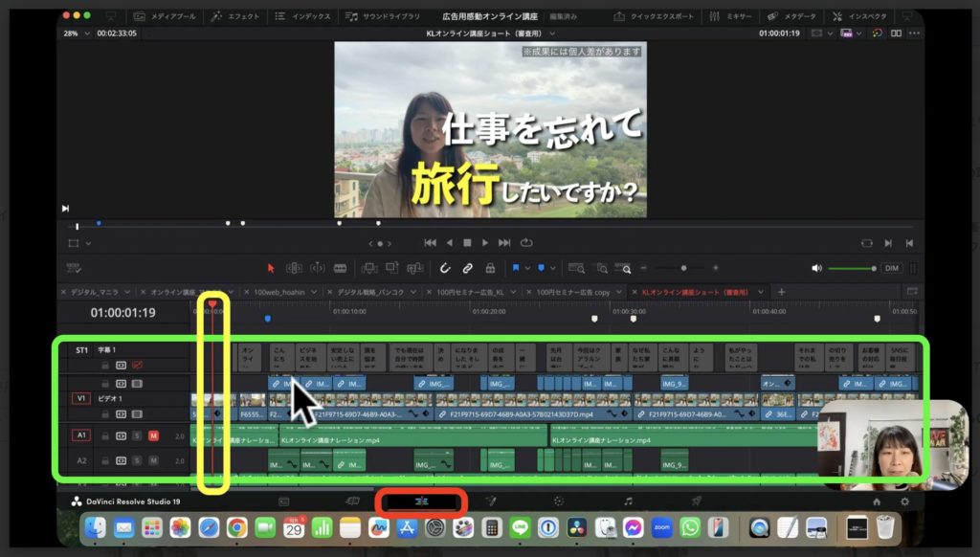Mute the A1 audio track
The width and height of the screenshot is (980, 557).
pyautogui.click(x=153, y=437)
